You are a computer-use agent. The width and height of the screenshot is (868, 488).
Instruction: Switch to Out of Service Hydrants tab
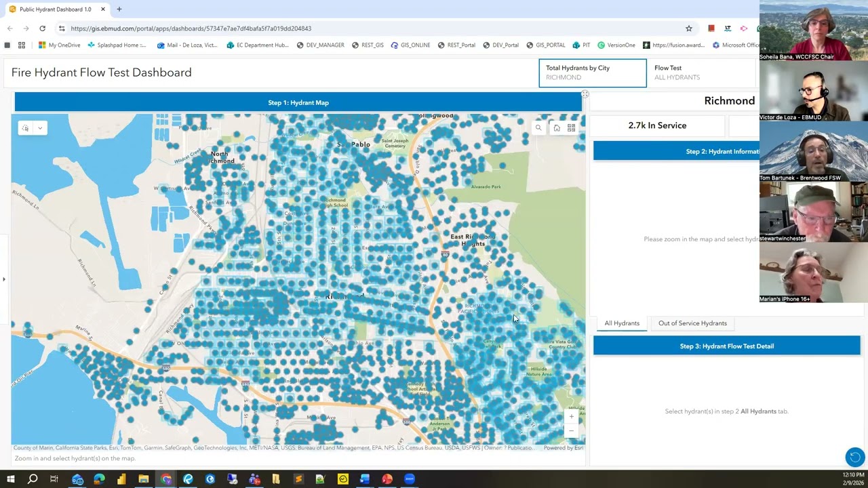click(692, 323)
